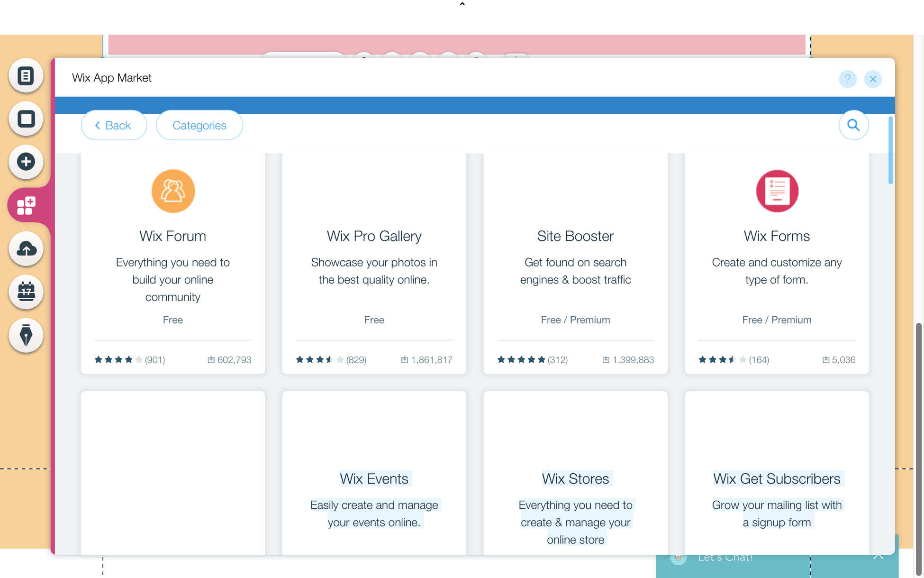Click the 1,399,883 installs count
Viewport: 924px width, 578px height.
click(628, 360)
